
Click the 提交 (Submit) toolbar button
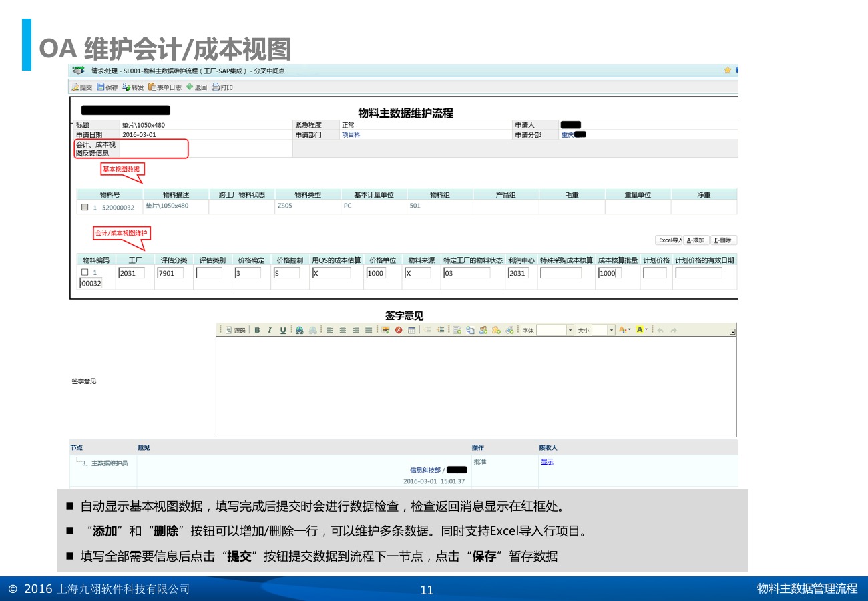[x=82, y=87]
